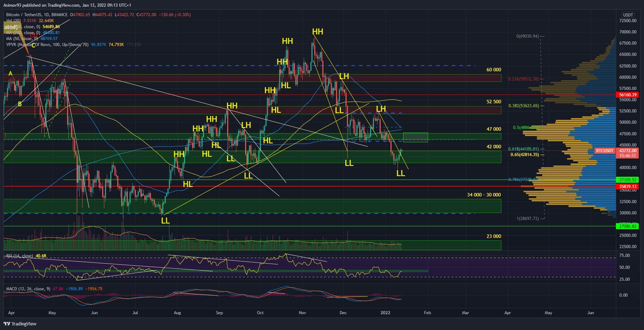Select the 1(28697.73) Fibonacci label
The height and width of the screenshot is (330, 644).
point(527,218)
